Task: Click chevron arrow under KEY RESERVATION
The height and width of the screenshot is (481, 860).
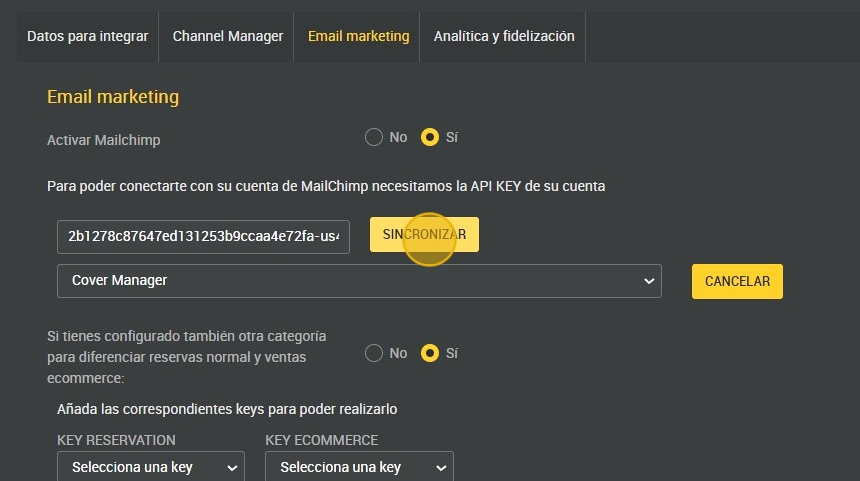Action: click(x=233, y=468)
